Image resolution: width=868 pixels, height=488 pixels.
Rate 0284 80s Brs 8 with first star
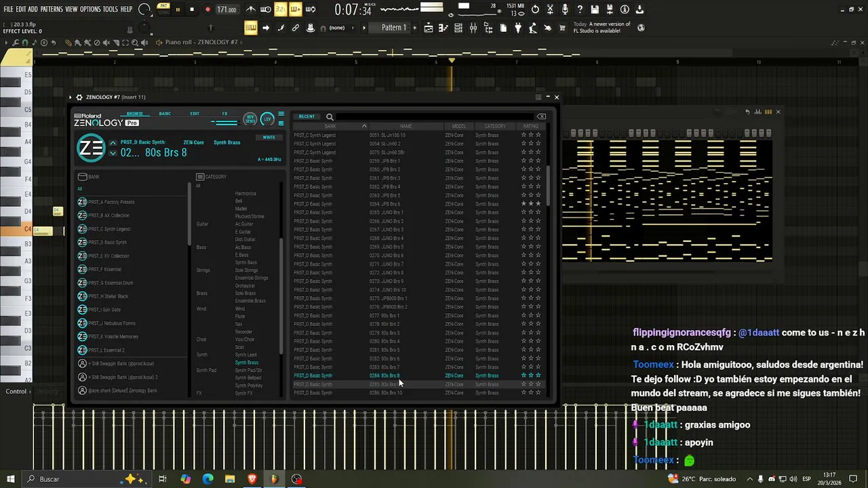pos(524,375)
